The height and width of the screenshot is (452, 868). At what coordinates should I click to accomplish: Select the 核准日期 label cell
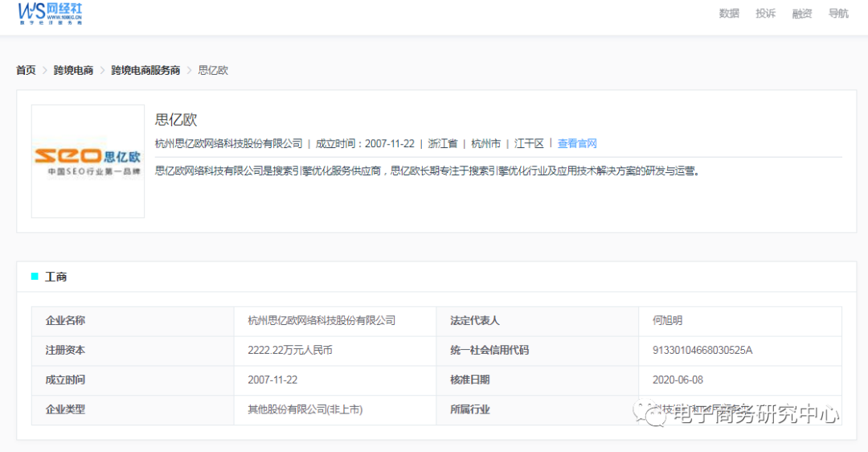[538, 380]
